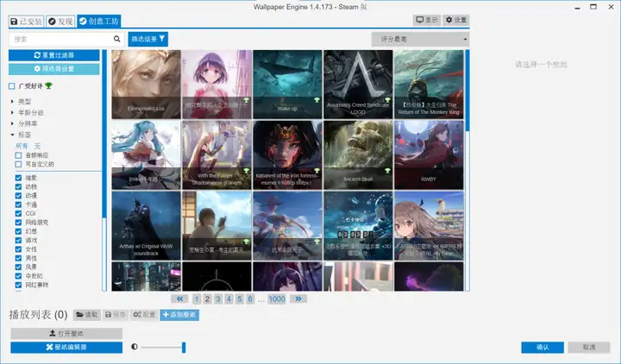The height and width of the screenshot is (364, 621).
Task: Uncheck the 女性 tag checkbox
Action: tap(18, 249)
